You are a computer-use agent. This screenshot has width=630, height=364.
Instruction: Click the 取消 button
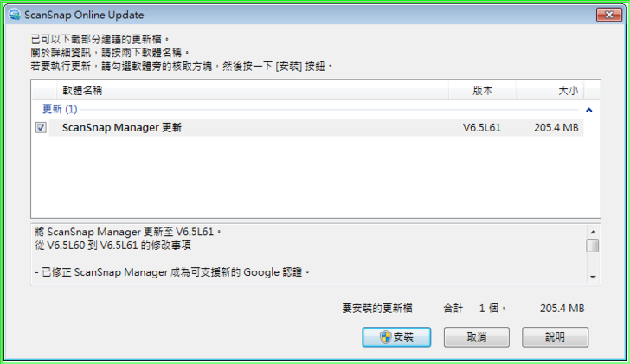pyautogui.click(x=477, y=336)
